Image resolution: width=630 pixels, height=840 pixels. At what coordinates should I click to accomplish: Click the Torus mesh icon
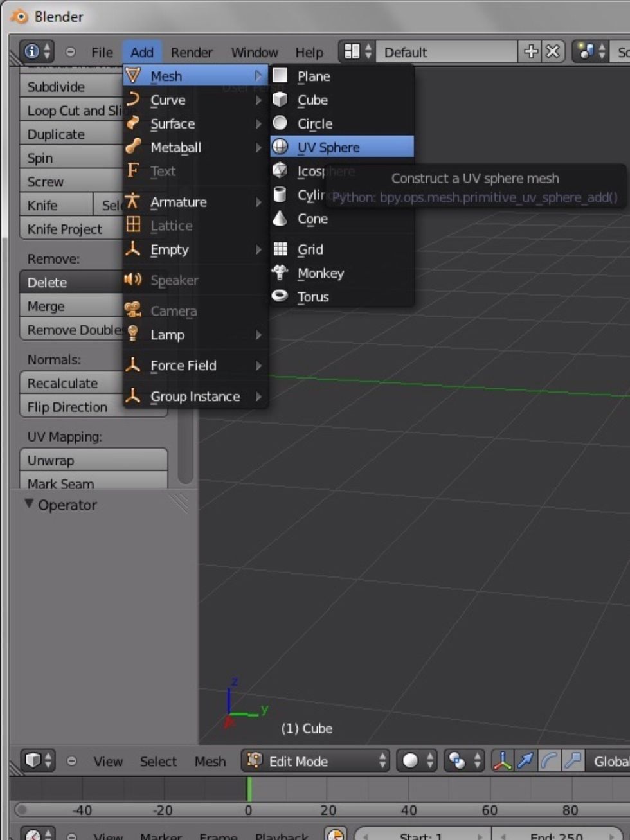[x=281, y=296]
